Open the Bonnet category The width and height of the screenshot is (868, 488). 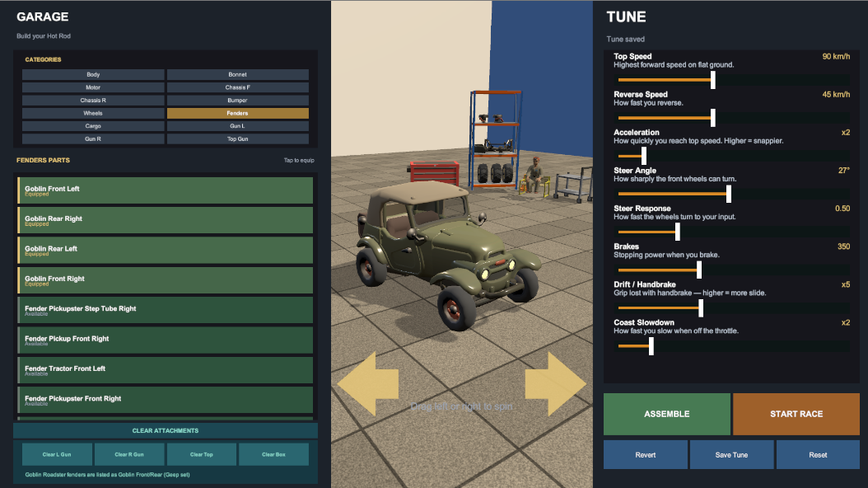pos(237,74)
